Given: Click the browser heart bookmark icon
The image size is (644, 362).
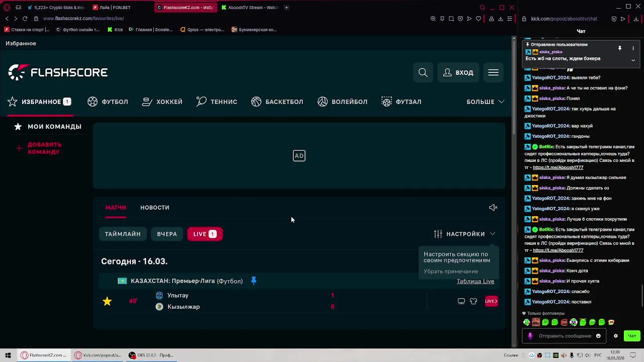Looking at the screenshot, I should click(x=478, y=19).
